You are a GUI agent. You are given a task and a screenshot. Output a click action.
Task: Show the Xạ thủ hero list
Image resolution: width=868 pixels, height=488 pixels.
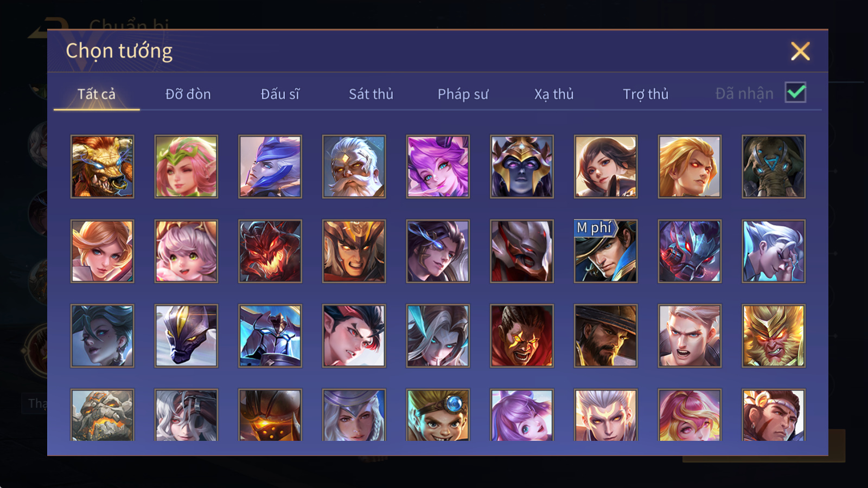pyautogui.click(x=554, y=94)
